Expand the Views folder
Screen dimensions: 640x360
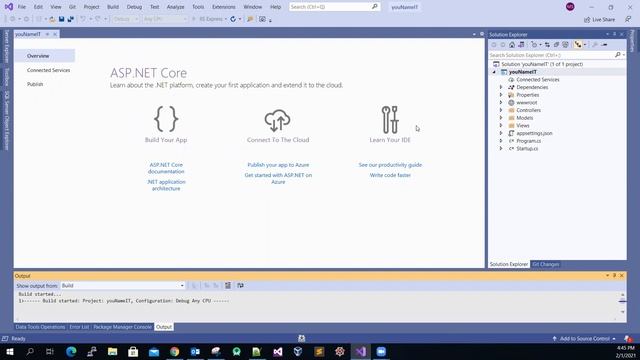501,125
